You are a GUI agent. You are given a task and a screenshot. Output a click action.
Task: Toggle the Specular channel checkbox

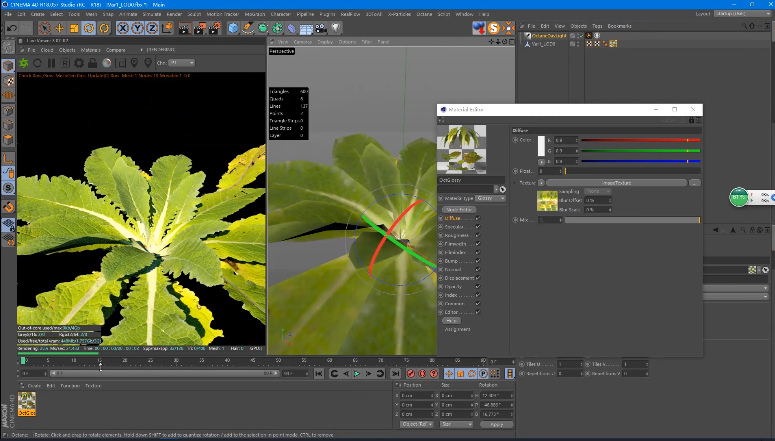coord(478,226)
